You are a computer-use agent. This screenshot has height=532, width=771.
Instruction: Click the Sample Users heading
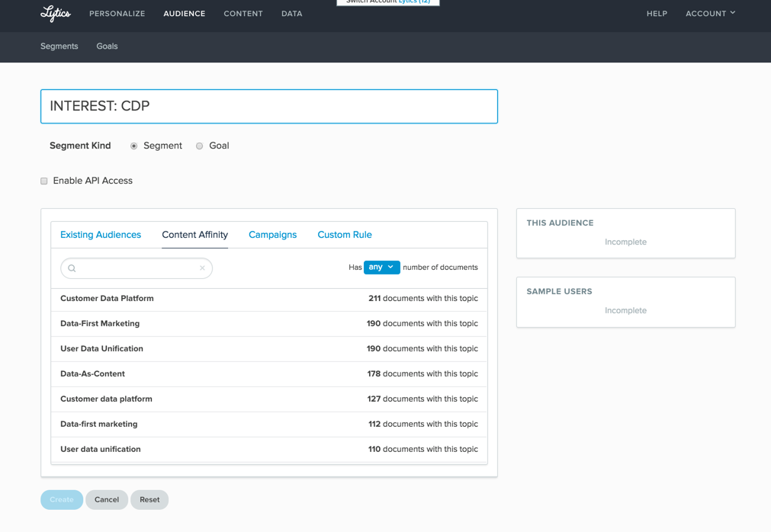tap(560, 292)
